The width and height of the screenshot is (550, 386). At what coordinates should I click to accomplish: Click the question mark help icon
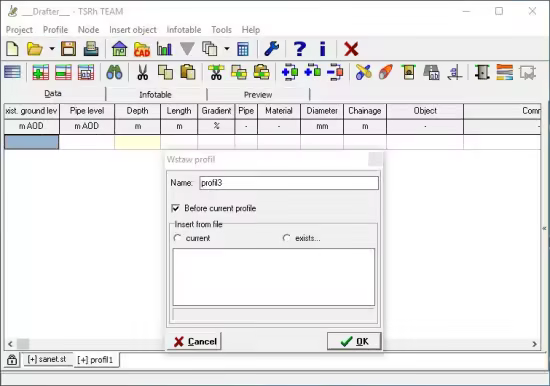299,49
